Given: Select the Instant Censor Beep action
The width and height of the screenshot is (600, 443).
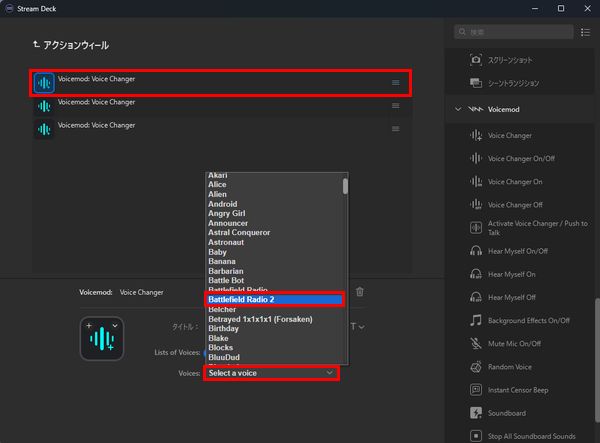Looking at the screenshot, I should 518,390.
